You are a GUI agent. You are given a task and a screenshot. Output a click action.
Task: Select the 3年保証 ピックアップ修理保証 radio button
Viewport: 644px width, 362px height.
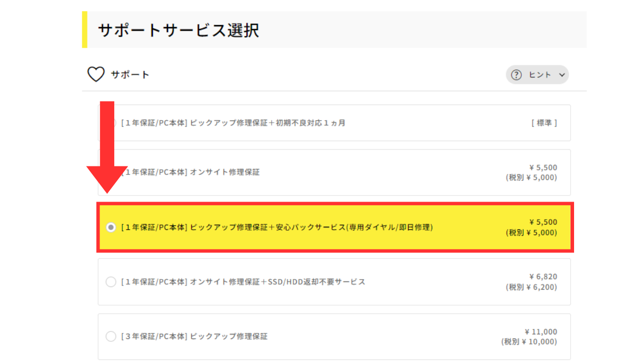[111, 336]
